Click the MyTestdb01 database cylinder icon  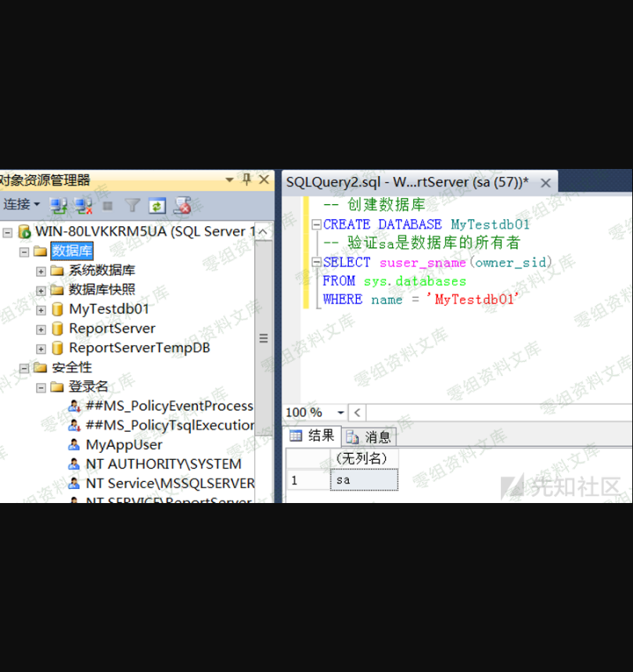click(x=57, y=309)
